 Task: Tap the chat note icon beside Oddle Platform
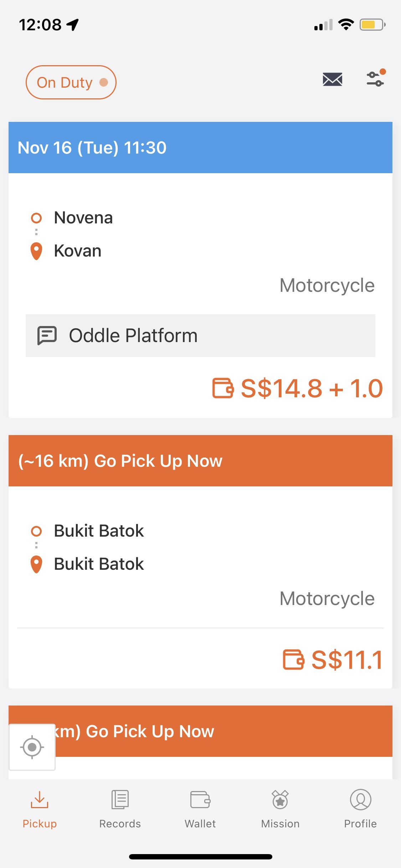pos(47,336)
